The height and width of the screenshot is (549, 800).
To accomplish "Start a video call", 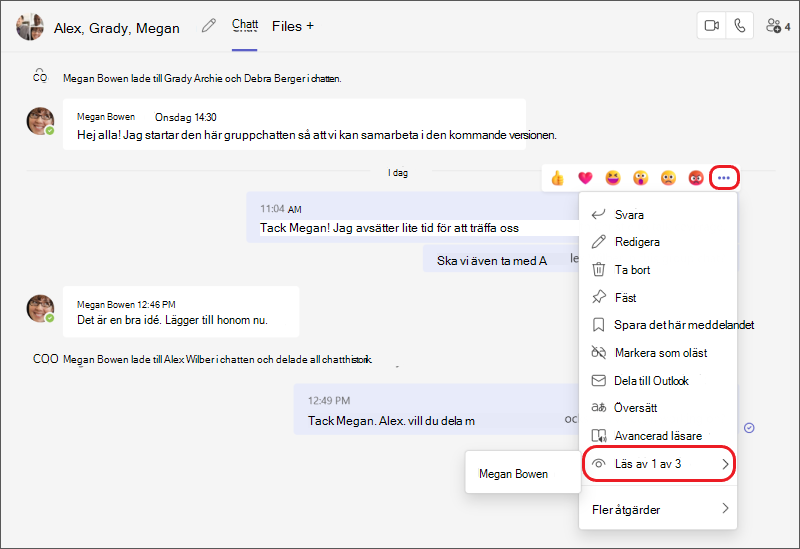I will pyautogui.click(x=711, y=26).
